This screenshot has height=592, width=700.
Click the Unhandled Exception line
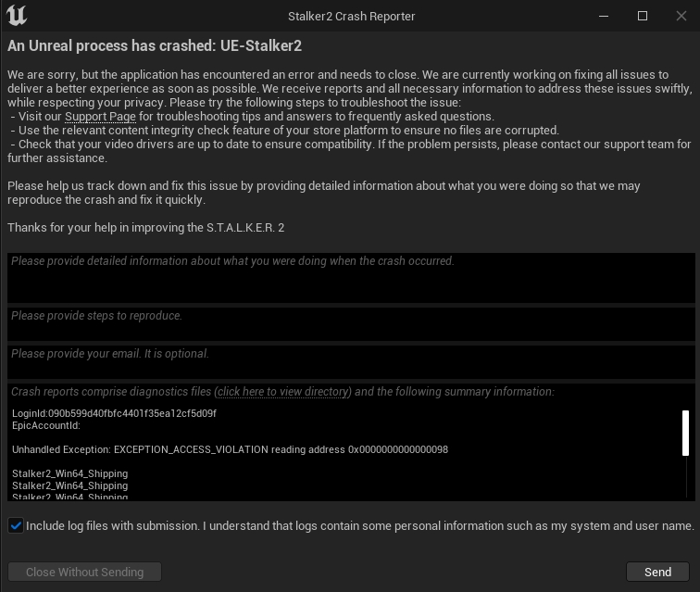tap(230, 449)
